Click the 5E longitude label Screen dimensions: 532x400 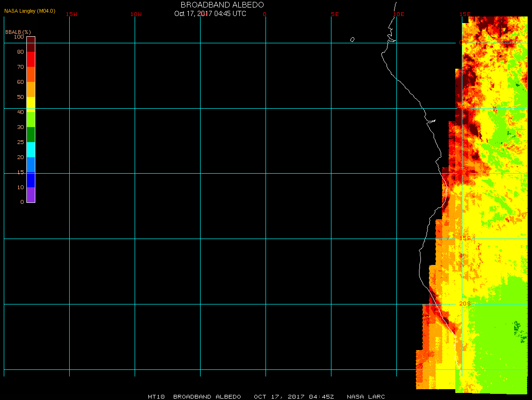pos(335,14)
